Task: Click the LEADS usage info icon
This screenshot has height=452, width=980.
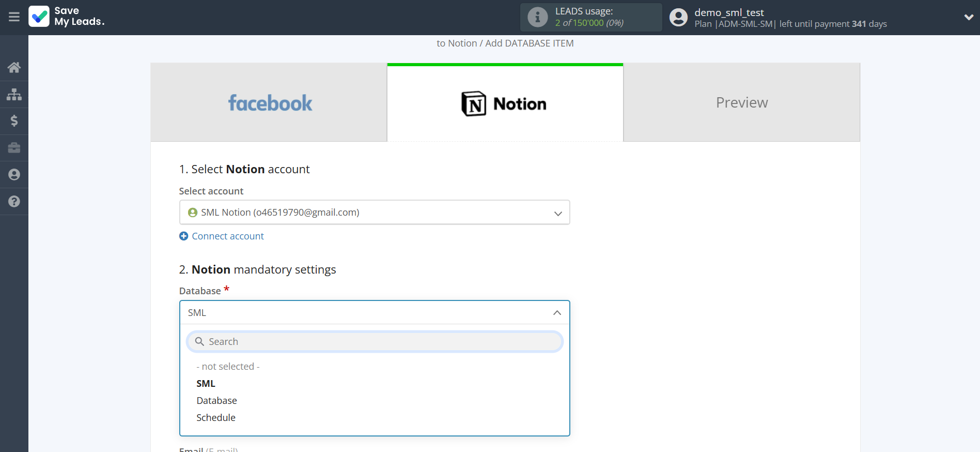Action: (537, 17)
